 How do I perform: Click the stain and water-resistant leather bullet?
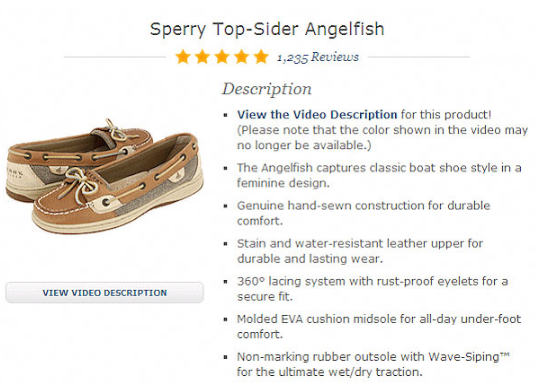click(x=360, y=251)
